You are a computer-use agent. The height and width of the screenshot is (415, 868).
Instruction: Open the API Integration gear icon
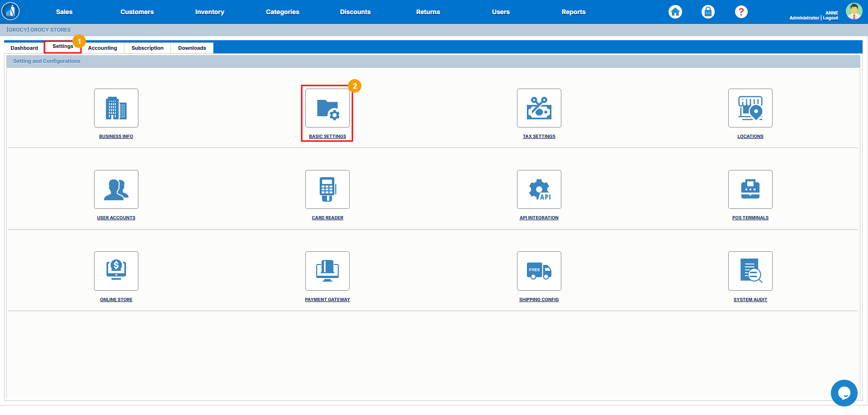point(539,189)
